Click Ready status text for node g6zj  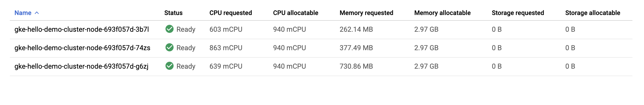(x=186, y=66)
